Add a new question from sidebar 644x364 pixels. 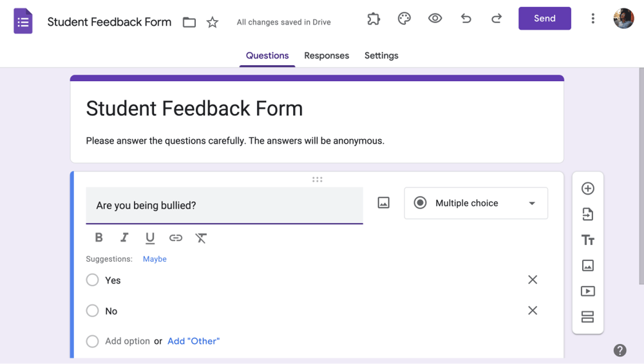click(588, 189)
